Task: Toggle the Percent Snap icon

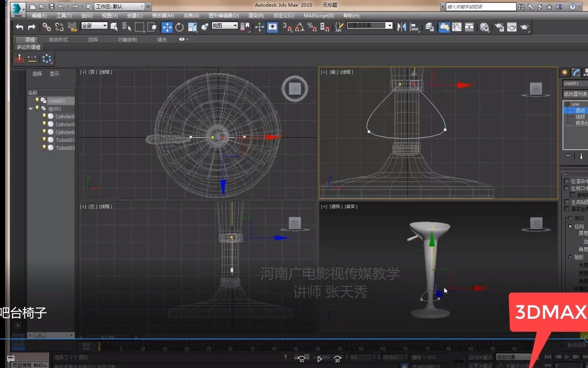Action: tap(312, 27)
